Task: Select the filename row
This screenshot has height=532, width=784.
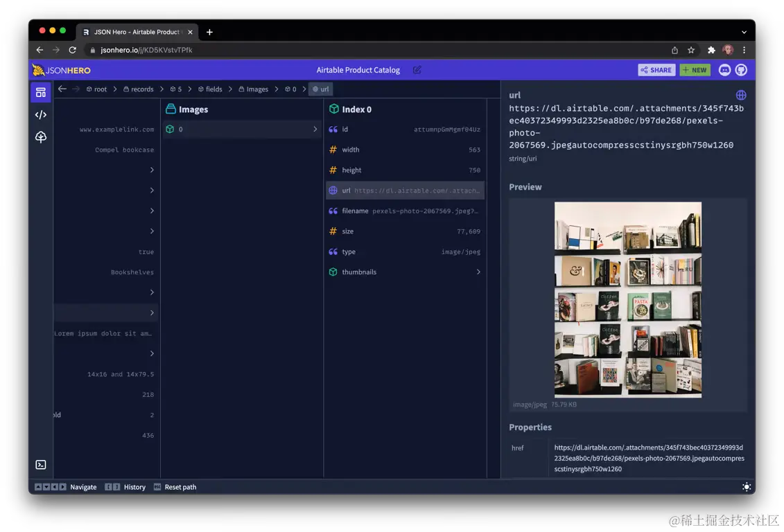Action: click(x=405, y=211)
